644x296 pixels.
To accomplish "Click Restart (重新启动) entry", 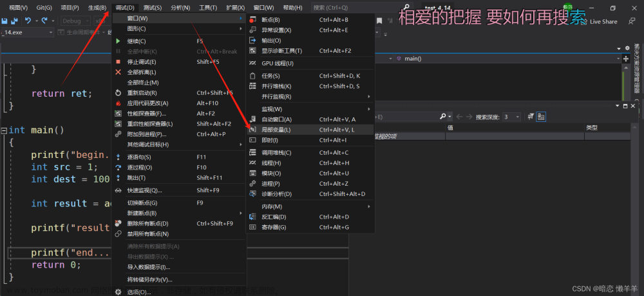I will [x=180, y=93].
